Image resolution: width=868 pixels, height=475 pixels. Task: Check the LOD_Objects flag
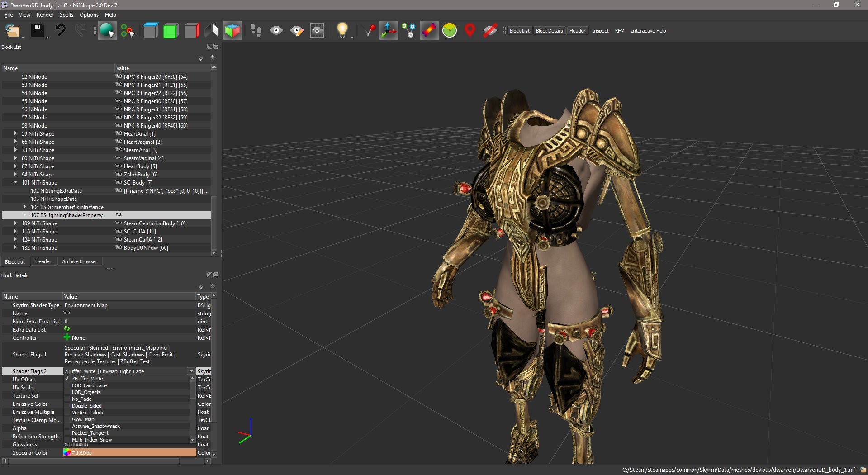67,392
